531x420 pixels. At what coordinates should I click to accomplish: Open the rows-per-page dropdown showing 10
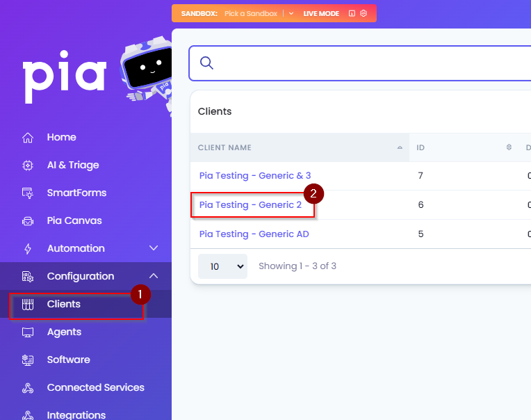coord(222,266)
